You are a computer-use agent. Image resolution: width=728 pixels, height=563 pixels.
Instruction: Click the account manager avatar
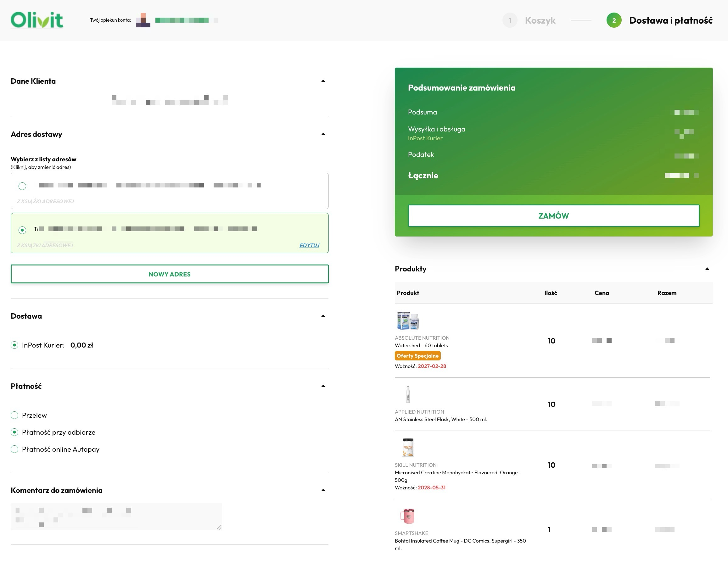[143, 20]
